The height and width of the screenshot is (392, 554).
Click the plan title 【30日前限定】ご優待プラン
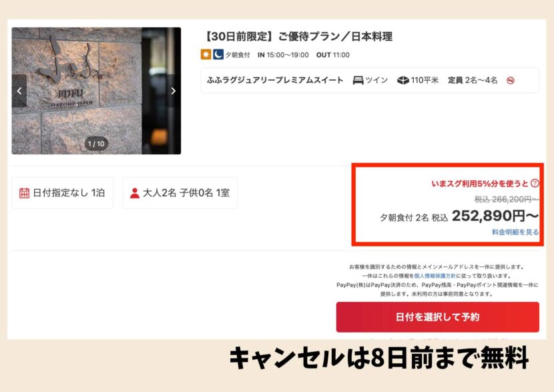298,37
